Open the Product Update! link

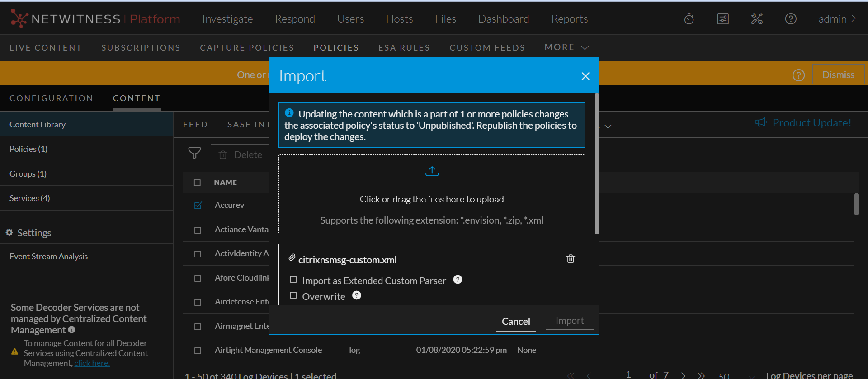point(812,123)
